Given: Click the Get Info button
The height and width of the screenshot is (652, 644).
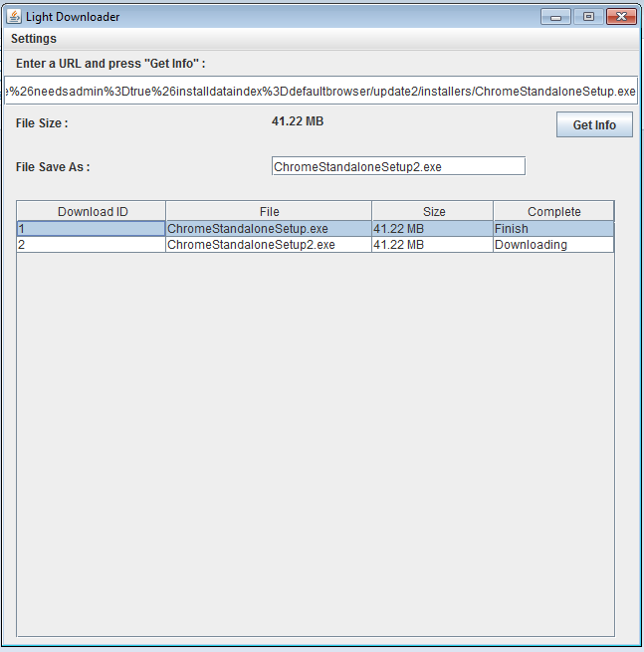Looking at the screenshot, I should pyautogui.click(x=594, y=124).
